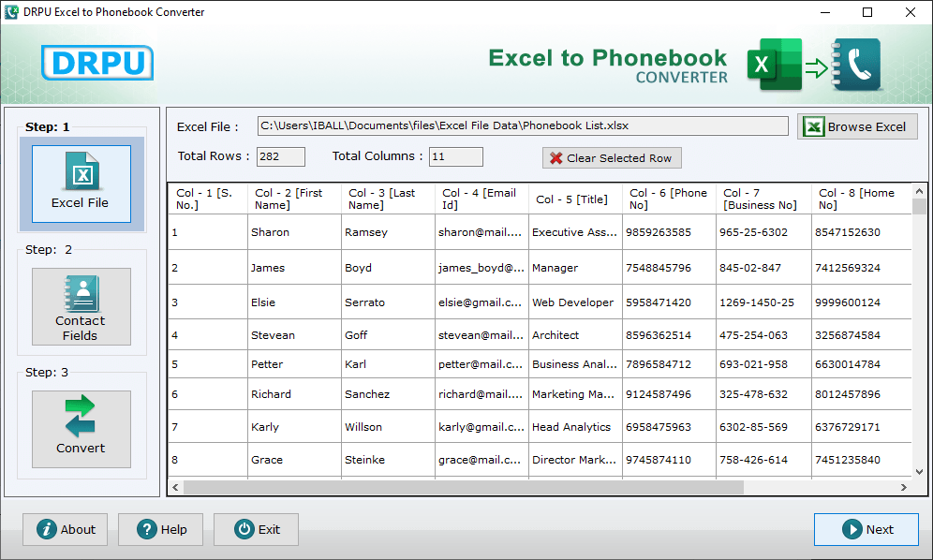Open the About dialog
The height and width of the screenshot is (560, 933).
[66, 530]
